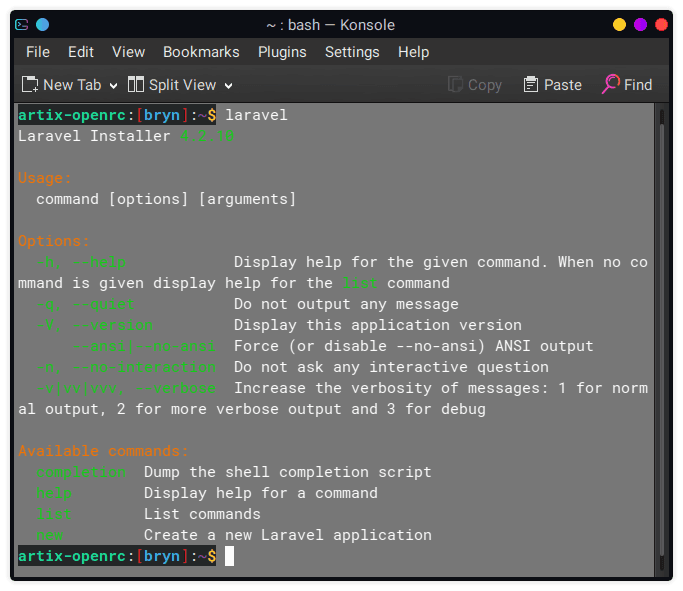
Task: Click the Copy toolbar label
Action: coord(485,85)
